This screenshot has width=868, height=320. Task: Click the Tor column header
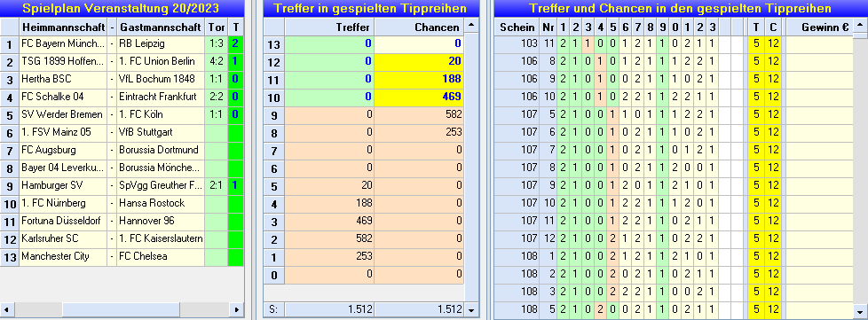tap(216, 27)
